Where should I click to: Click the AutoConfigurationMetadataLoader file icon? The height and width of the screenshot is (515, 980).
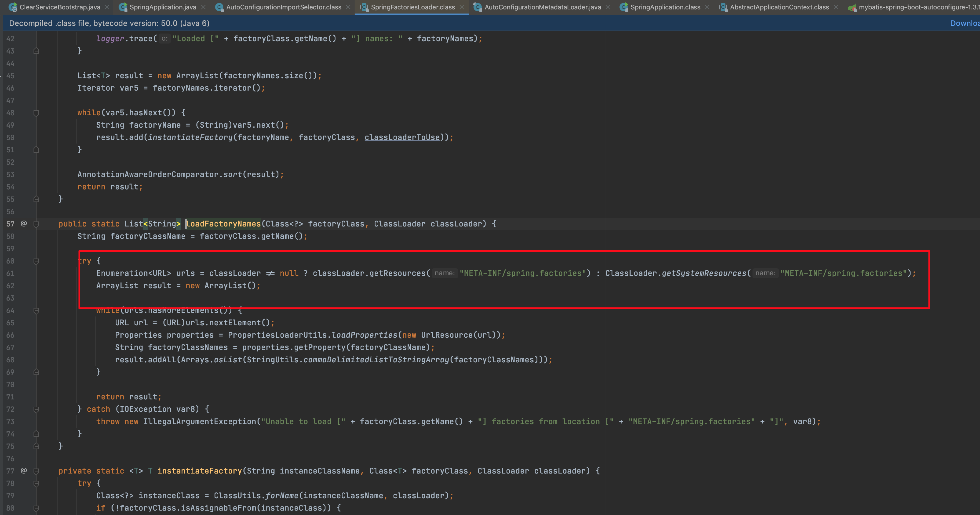pos(477,7)
